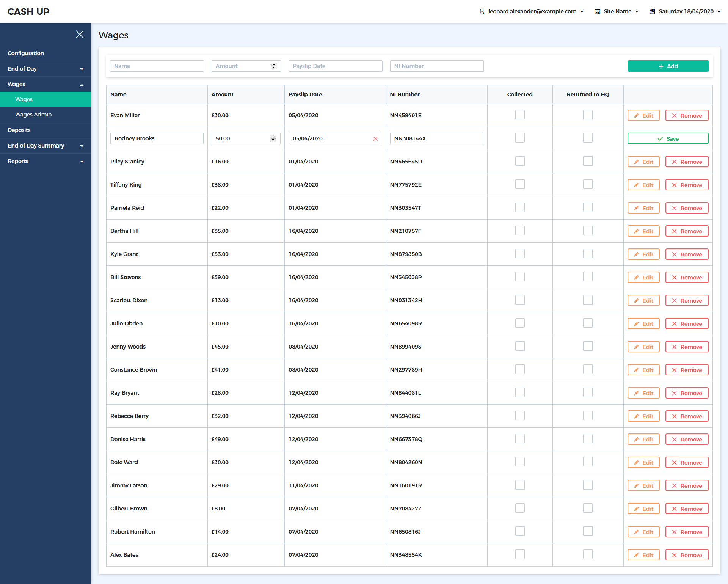Clear the payslip date in Rodney Brooks row
Image resolution: width=728 pixels, height=584 pixels.
(375, 139)
